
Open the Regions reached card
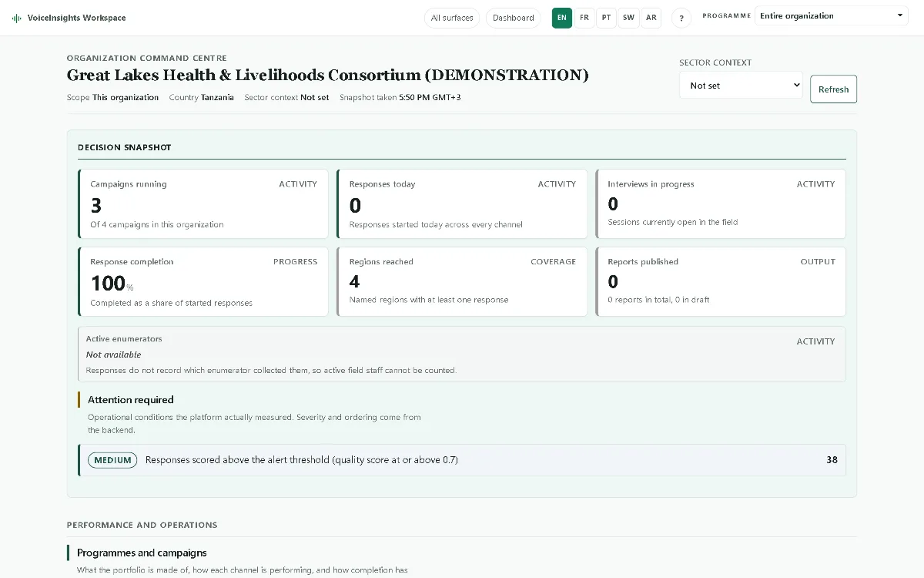462,281
